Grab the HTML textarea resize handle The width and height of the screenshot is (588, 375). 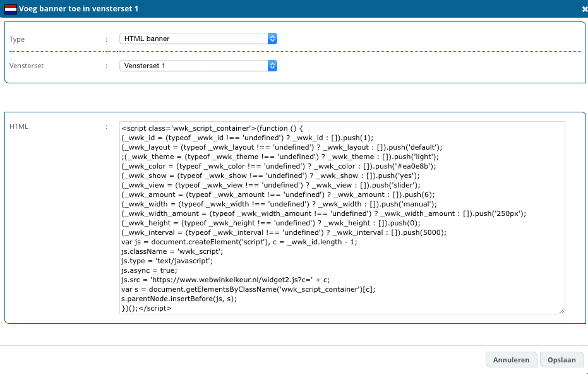pyautogui.click(x=561, y=310)
